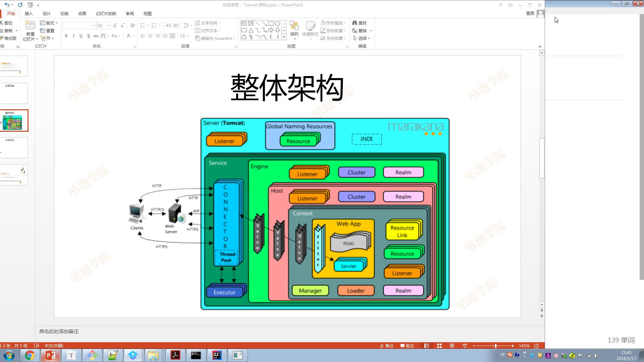Image resolution: width=644 pixels, height=362 pixels.
Task: Click Format Painter (格式刷) button
Action: (x=9, y=38)
